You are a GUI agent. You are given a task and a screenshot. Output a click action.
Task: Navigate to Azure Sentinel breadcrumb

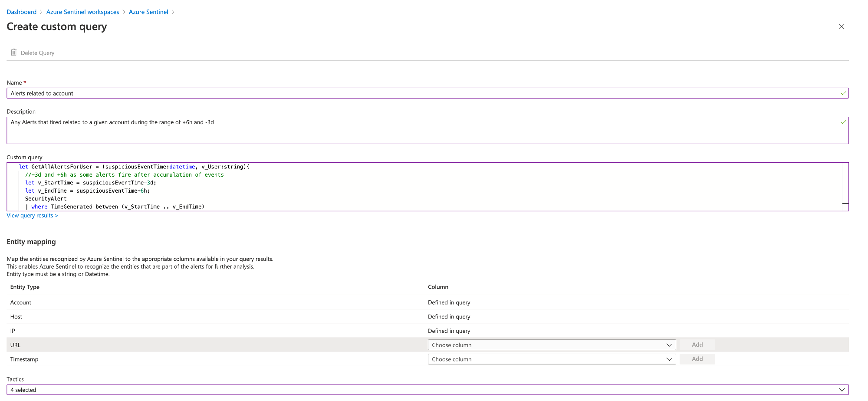click(x=148, y=12)
